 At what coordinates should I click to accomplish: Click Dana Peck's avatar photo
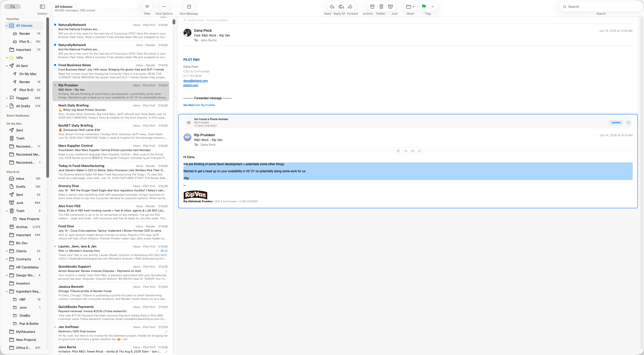pos(187,33)
